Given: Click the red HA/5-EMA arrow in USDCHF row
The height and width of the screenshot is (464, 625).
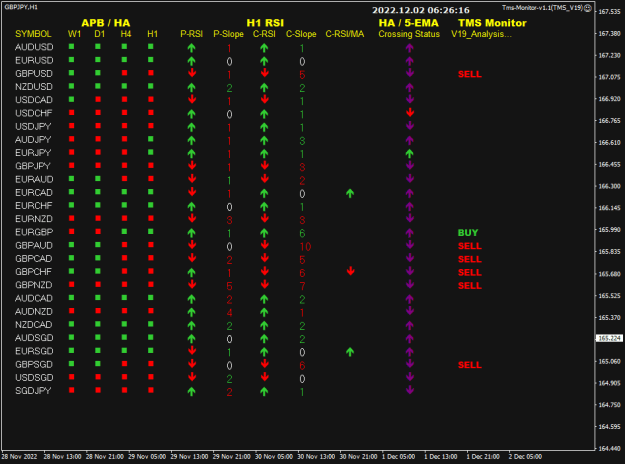Looking at the screenshot, I should click(x=410, y=113).
